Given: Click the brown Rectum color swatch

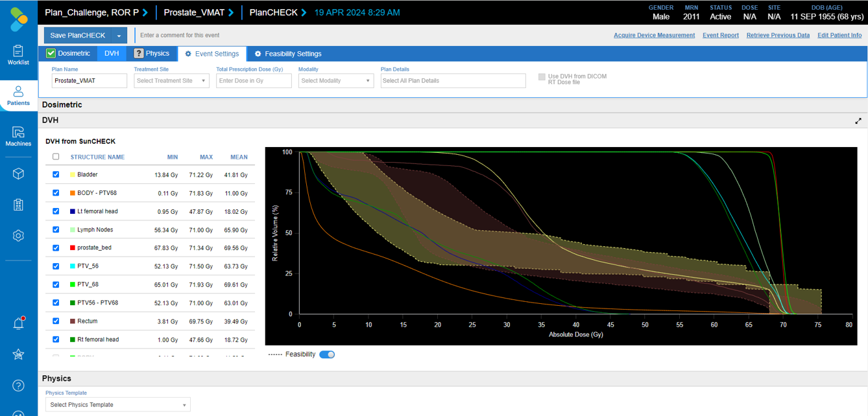Looking at the screenshot, I should pyautogui.click(x=73, y=321).
